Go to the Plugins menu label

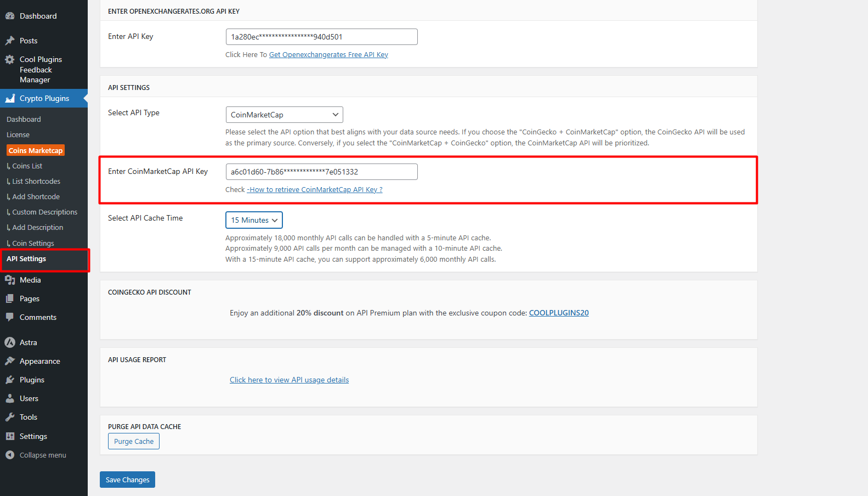coord(32,380)
